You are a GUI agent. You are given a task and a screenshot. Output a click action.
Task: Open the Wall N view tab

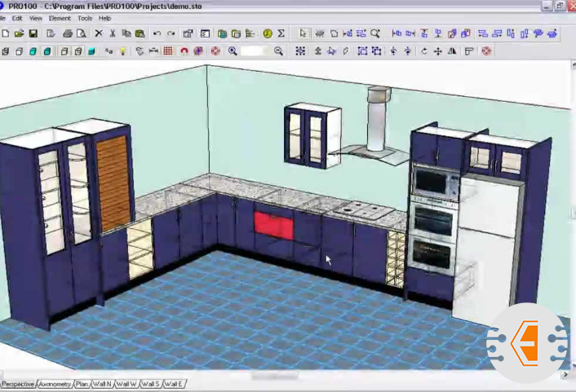(x=103, y=384)
